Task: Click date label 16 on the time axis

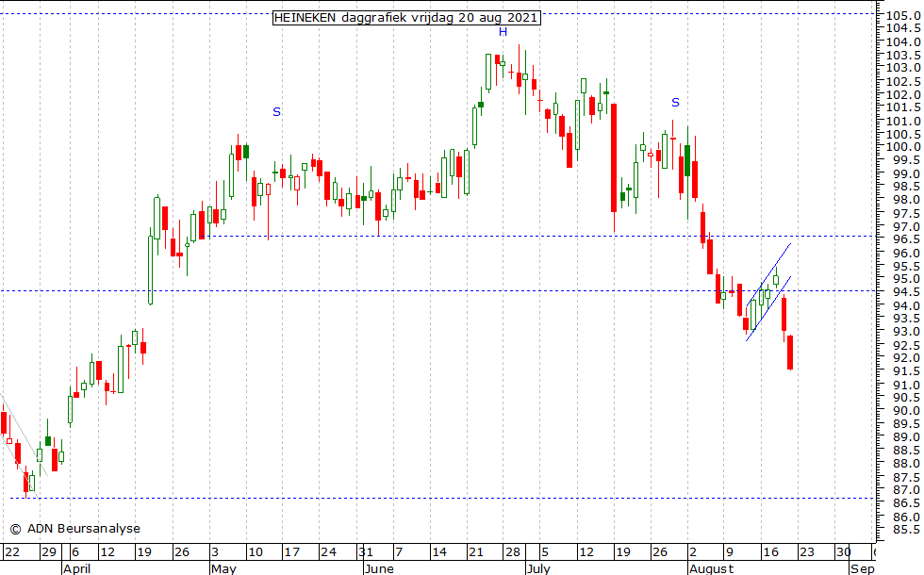Action: click(771, 552)
